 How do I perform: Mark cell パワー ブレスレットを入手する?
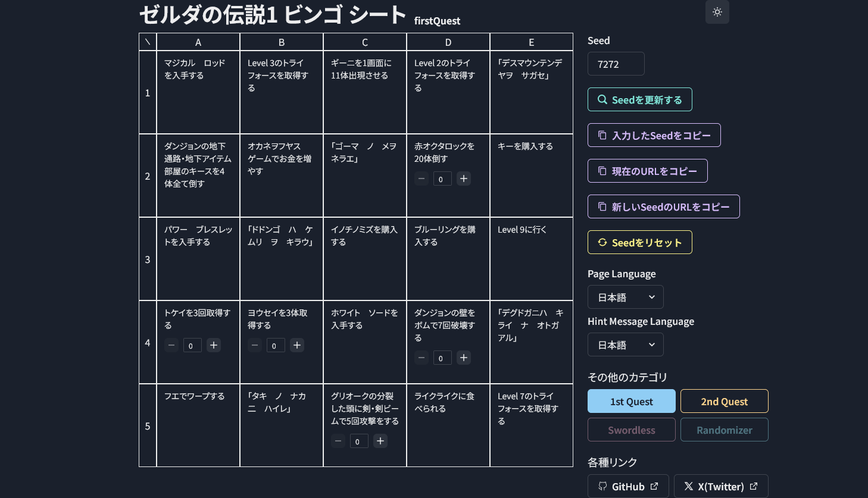coord(198,259)
